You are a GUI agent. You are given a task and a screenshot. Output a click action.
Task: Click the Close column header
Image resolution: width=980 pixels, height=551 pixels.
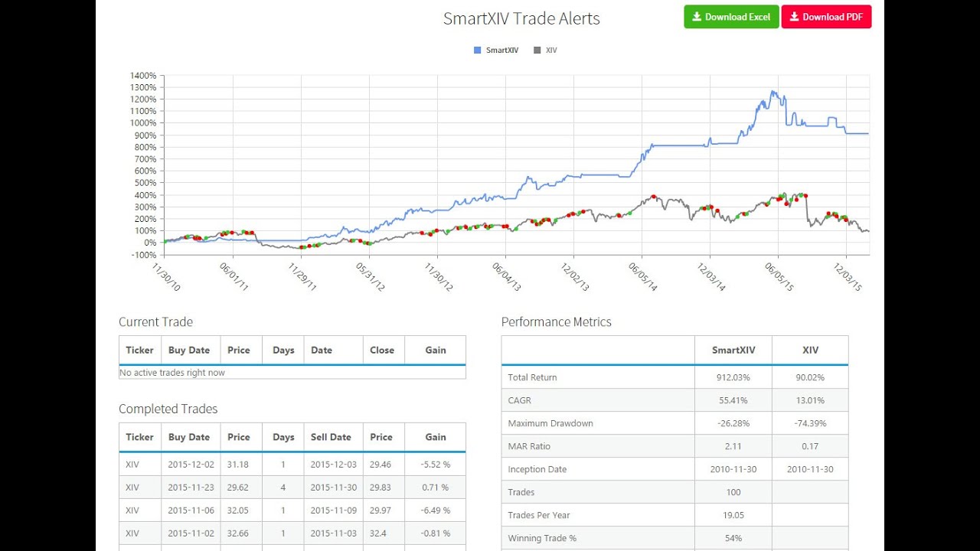click(382, 350)
